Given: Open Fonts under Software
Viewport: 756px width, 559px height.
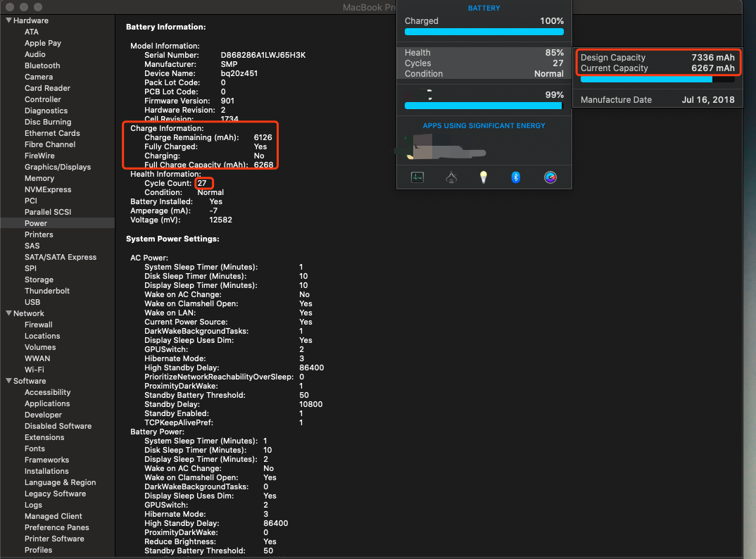Looking at the screenshot, I should coord(34,448).
